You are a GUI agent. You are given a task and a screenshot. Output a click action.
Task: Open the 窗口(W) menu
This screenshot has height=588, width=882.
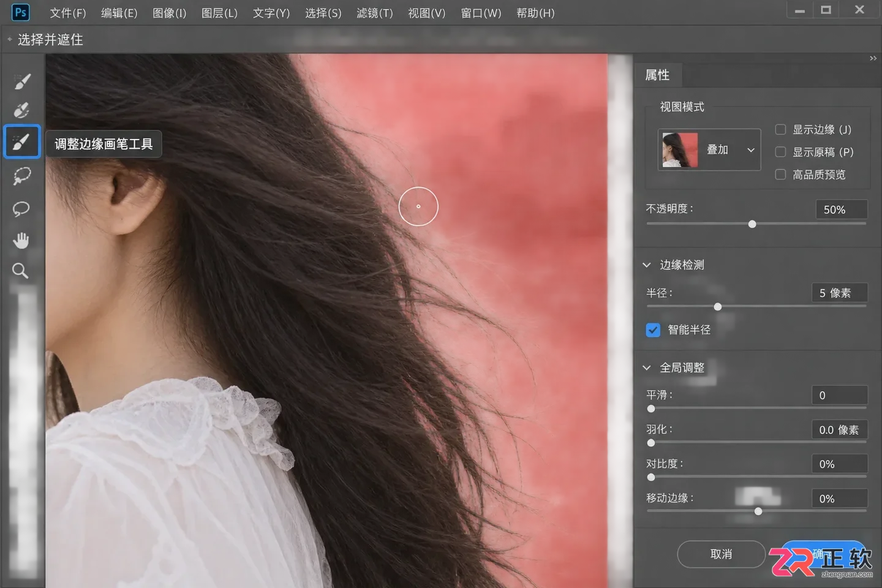click(481, 13)
